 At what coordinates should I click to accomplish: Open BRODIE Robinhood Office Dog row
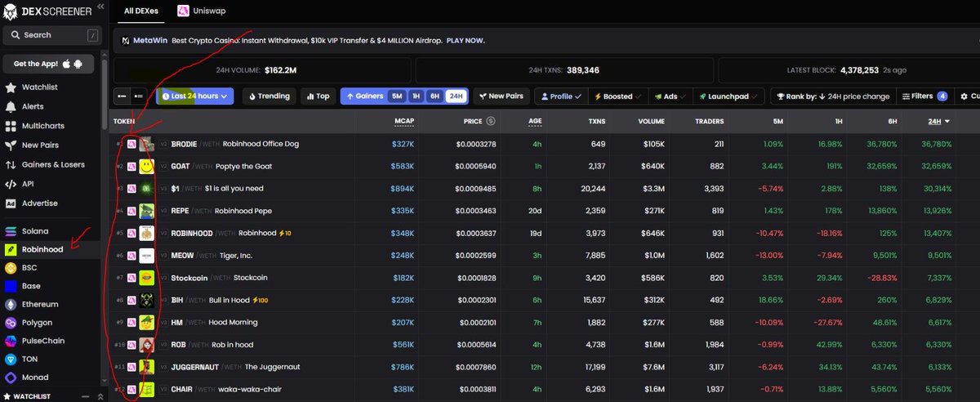click(546, 144)
